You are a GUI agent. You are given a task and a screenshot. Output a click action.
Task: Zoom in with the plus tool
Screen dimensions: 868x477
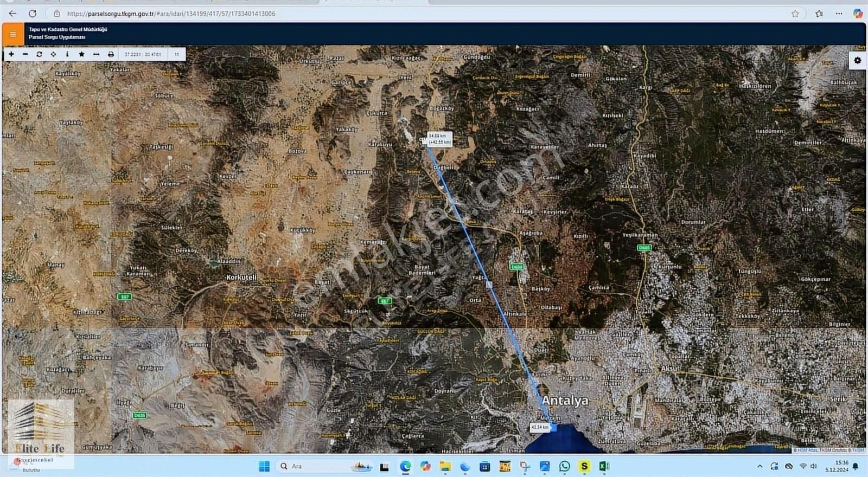point(11,54)
